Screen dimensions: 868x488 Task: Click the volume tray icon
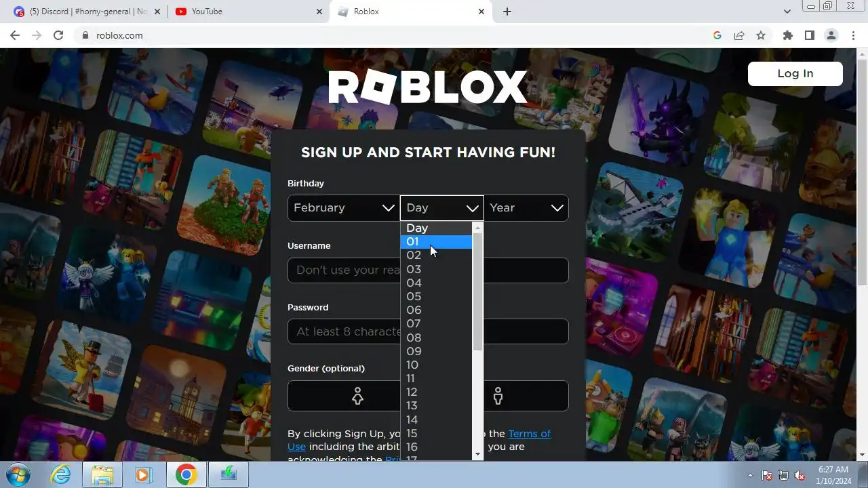coord(800,475)
